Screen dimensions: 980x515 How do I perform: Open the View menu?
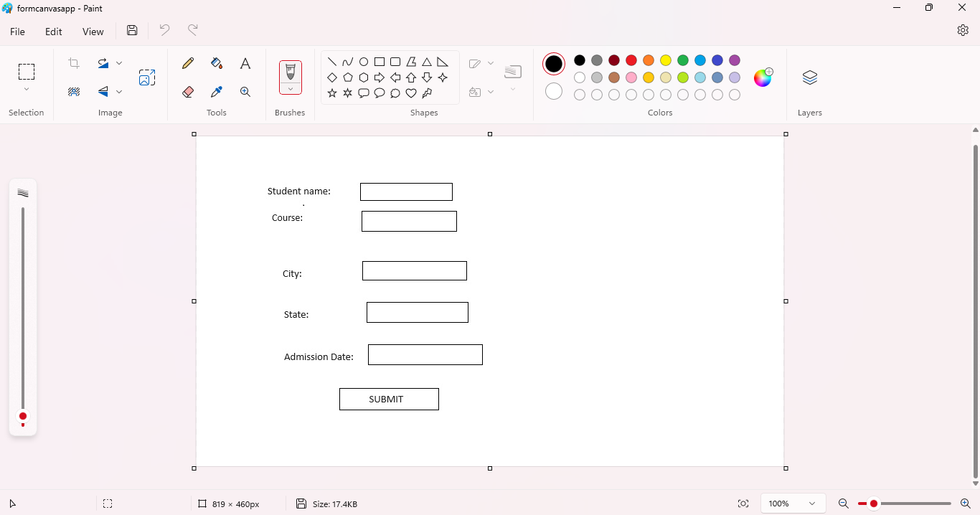[93, 32]
